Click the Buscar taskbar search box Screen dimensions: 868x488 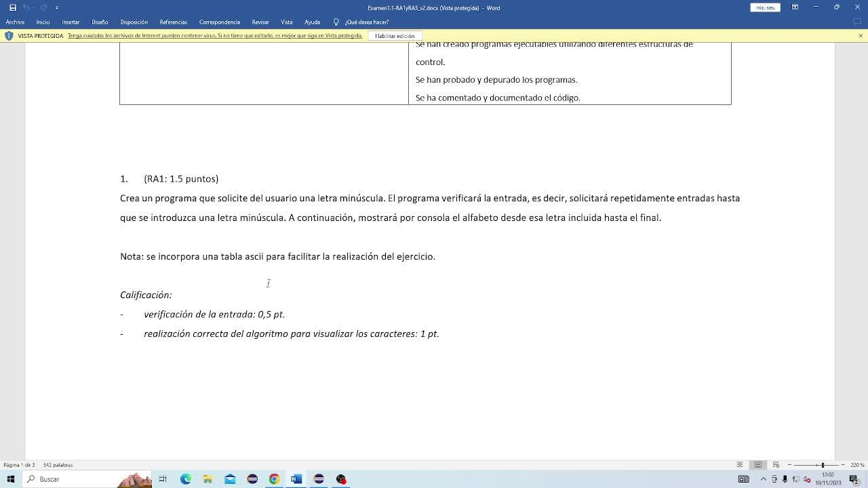coord(87,479)
